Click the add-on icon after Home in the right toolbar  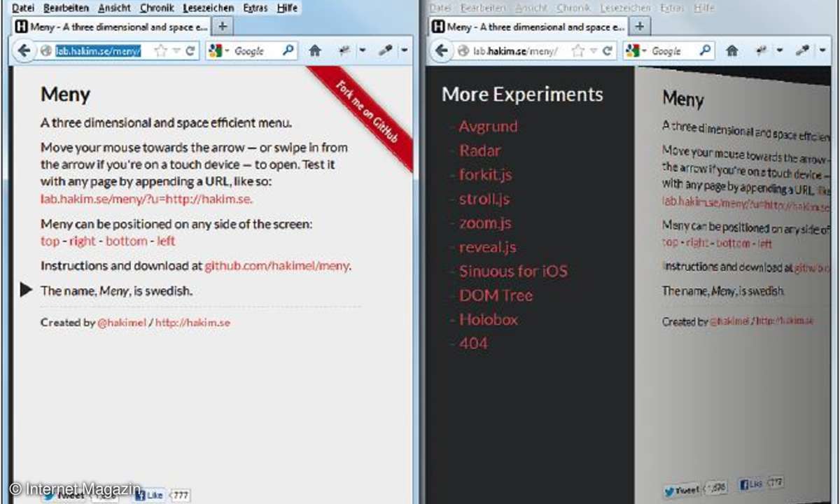[x=762, y=50]
